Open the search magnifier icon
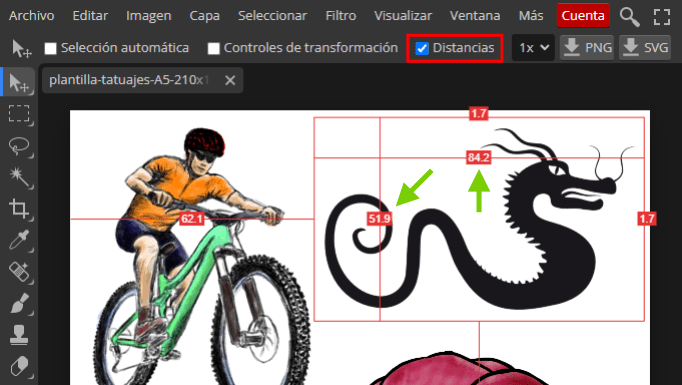The width and height of the screenshot is (682, 385). 629,17
